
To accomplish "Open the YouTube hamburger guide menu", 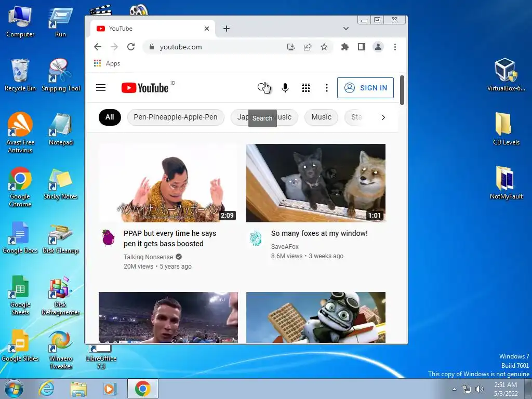I will [101, 87].
